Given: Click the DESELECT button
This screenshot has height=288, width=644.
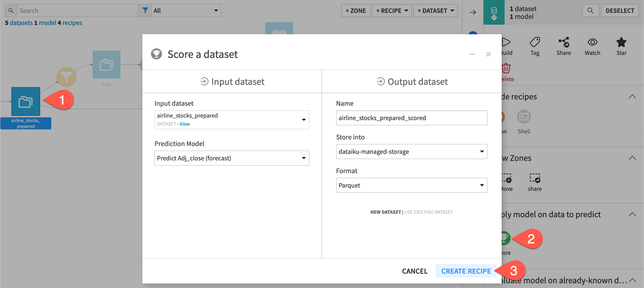Looking at the screenshot, I should [620, 11].
